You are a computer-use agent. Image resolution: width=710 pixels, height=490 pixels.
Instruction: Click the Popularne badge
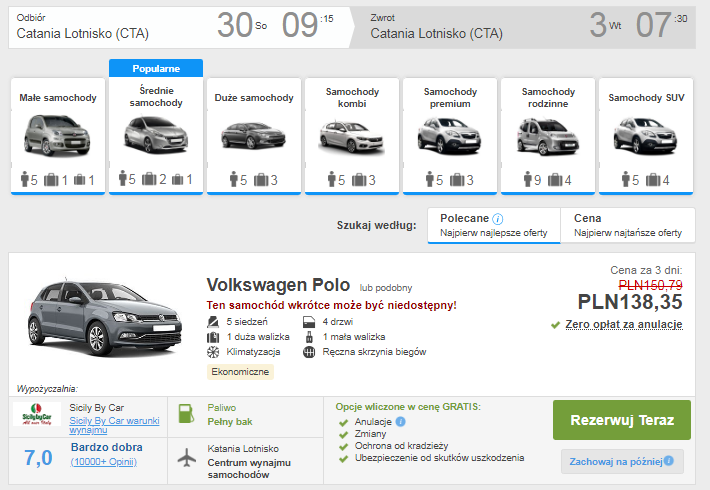click(156, 68)
